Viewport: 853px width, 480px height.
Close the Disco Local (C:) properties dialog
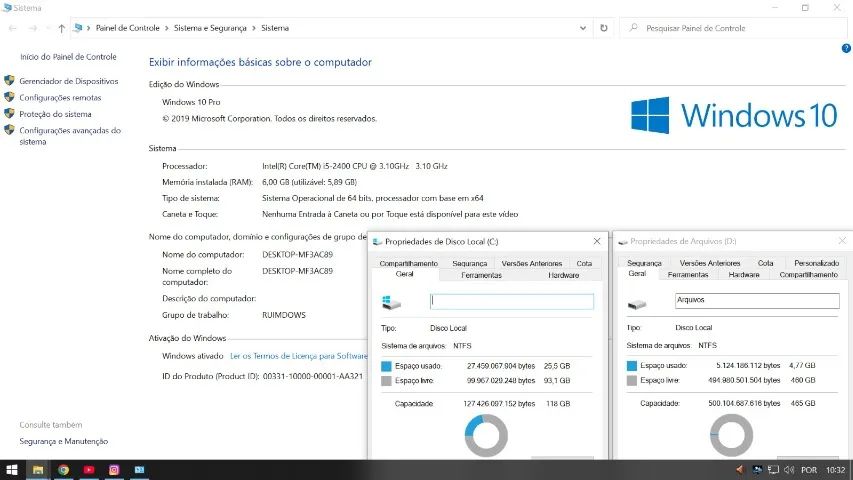pyautogui.click(x=597, y=241)
